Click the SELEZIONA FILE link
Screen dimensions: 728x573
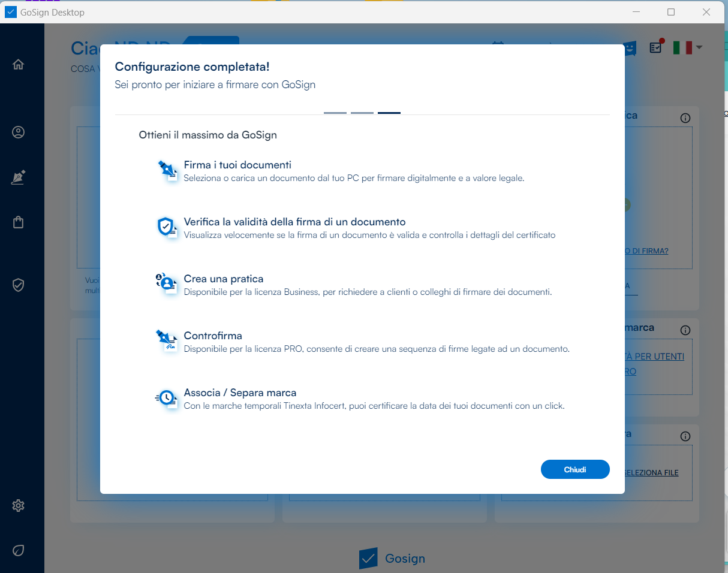coord(651,473)
